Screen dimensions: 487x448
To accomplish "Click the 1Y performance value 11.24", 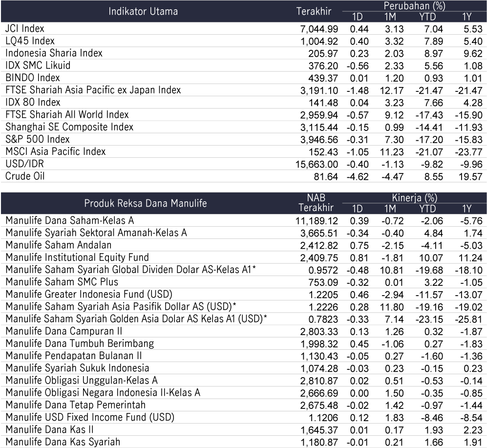I will click(x=470, y=258).
